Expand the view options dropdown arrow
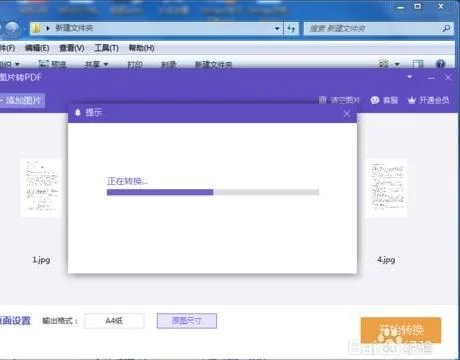Image resolution: width=460 pixels, height=360 pixels. click(x=397, y=64)
